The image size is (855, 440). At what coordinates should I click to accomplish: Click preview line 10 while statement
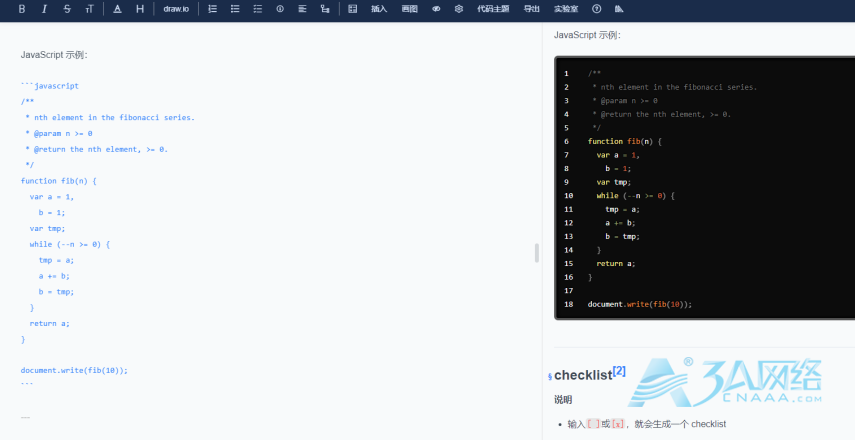pyautogui.click(x=635, y=195)
